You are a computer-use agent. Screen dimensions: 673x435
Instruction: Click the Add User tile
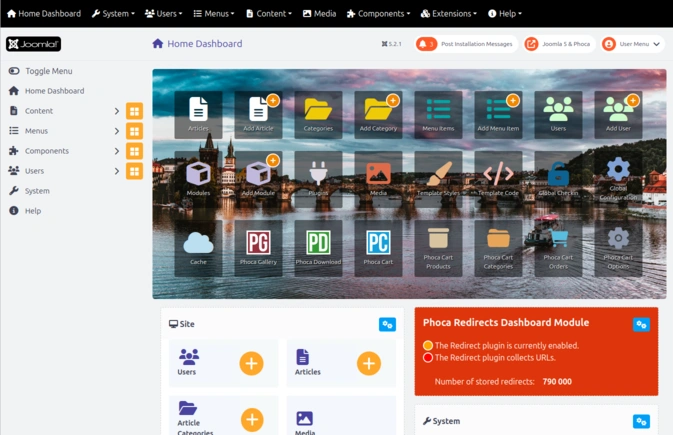tap(618, 115)
